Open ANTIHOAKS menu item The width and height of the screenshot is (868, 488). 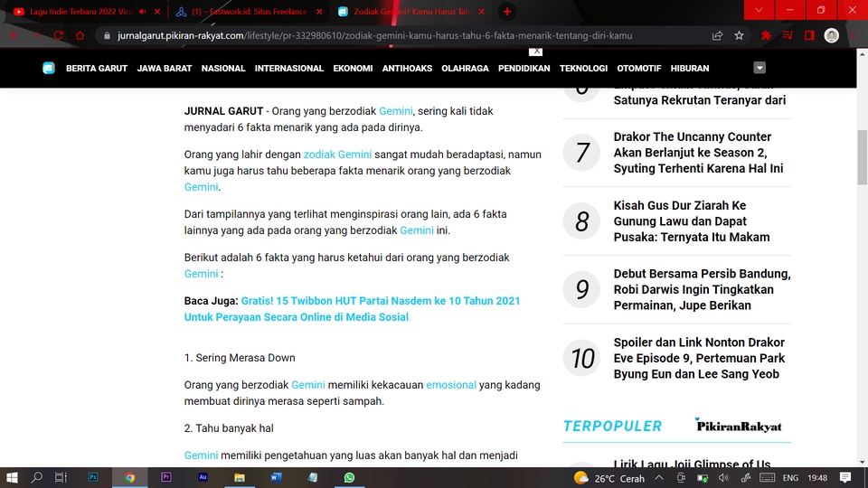pyautogui.click(x=407, y=68)
